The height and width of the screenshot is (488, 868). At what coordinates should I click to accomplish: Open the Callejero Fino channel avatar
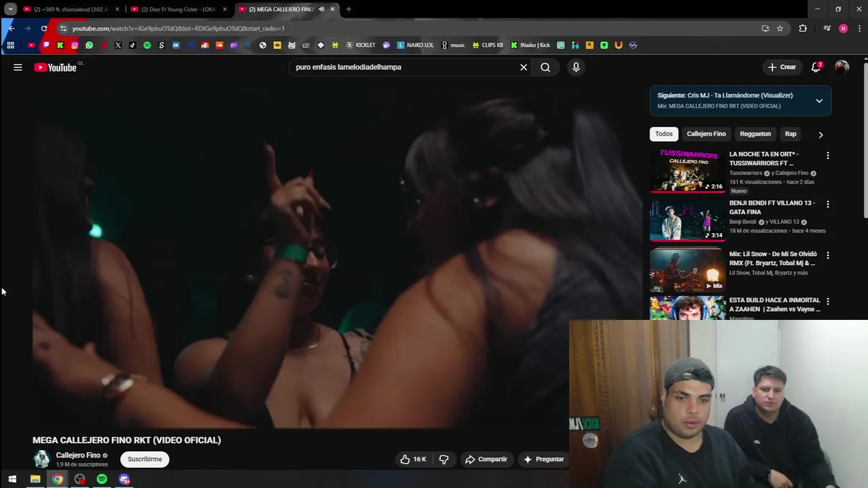(x=41, y=459)
